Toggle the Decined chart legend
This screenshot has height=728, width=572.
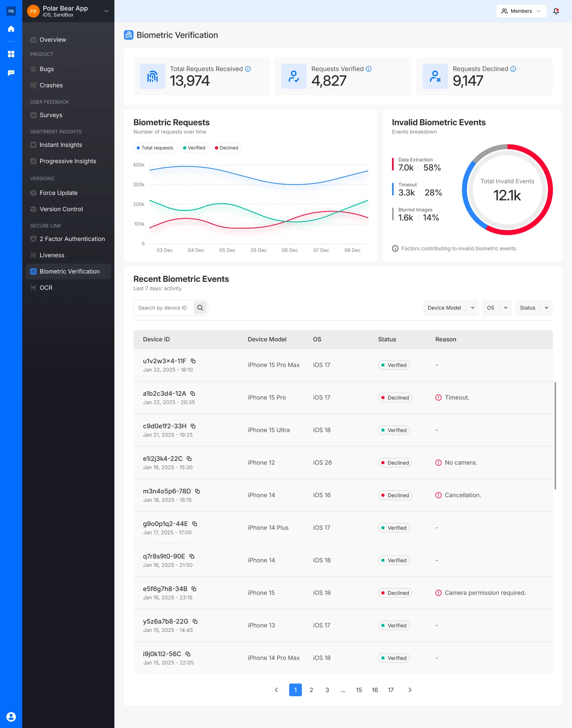point(226,148)
